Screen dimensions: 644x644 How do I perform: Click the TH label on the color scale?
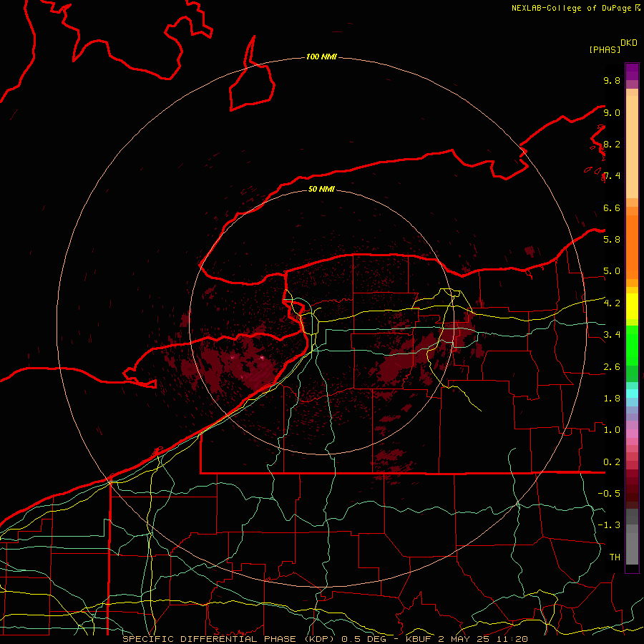[x=615, y=557]
